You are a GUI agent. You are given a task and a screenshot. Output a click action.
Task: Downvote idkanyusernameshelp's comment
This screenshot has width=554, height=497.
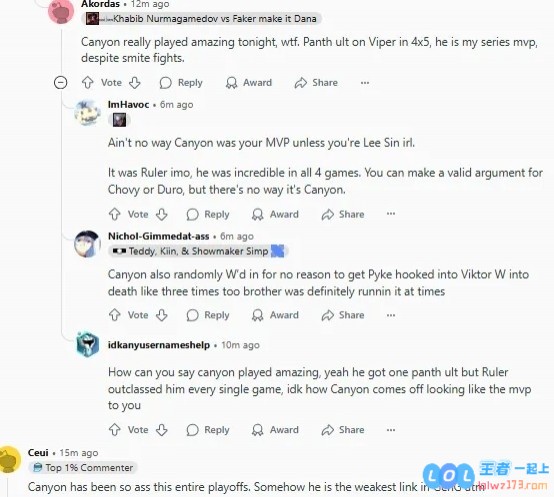click(x=161, y=430)
